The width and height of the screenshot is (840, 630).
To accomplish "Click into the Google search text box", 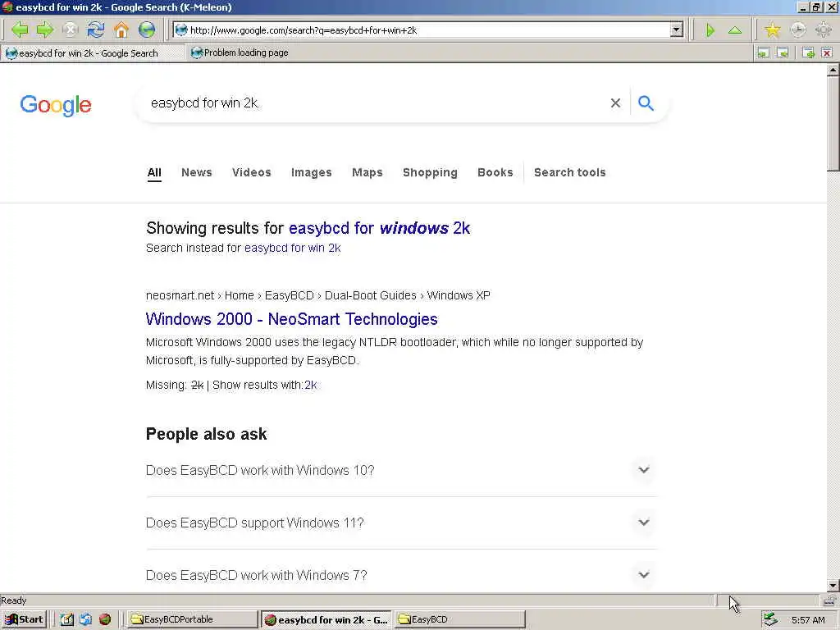I will click(x=375, y=103).
